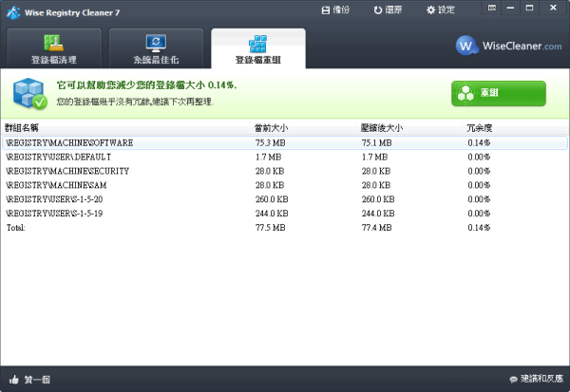
Task: Select the 登錄檔重組 defrag tab
Action: (x=258, y=48)
